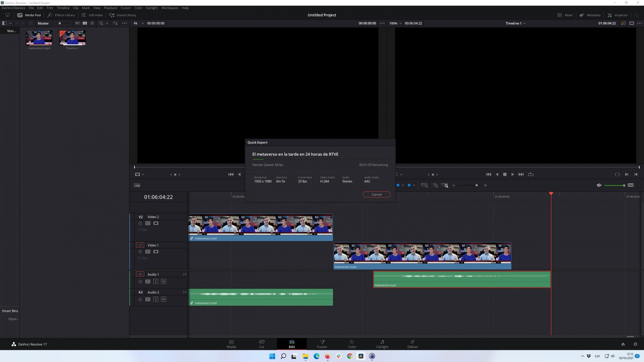Adjust the monitor volume slider
This screenshot has width=644, height=362.
[614, 185]
